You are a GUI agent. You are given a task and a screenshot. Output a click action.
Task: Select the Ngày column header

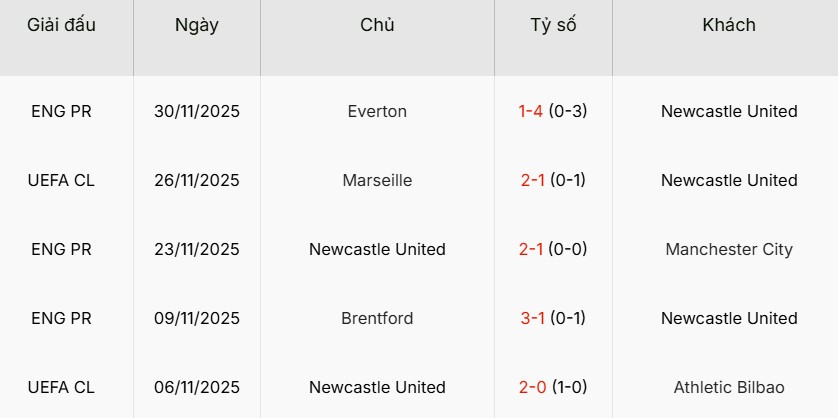point(196,26)
